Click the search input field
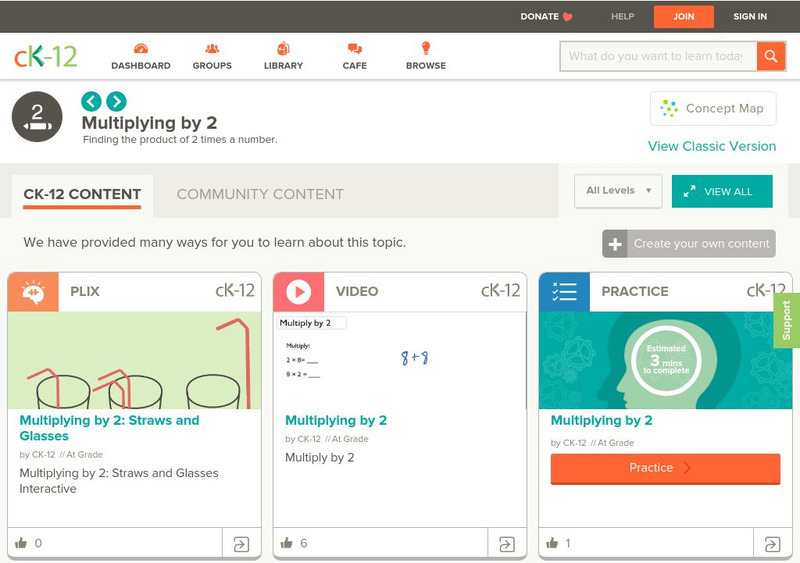The width and height of the screenshot is (800, 563). click(658, 56)
